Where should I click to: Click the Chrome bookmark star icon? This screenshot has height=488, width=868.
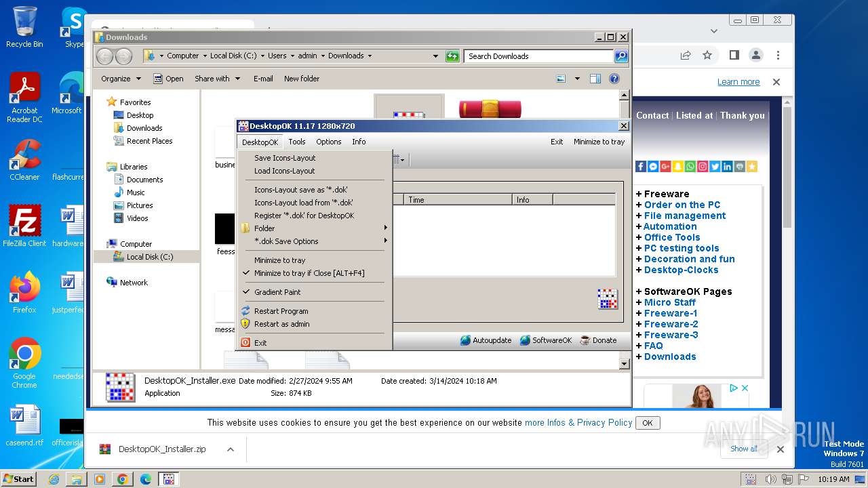pos(707,55)
